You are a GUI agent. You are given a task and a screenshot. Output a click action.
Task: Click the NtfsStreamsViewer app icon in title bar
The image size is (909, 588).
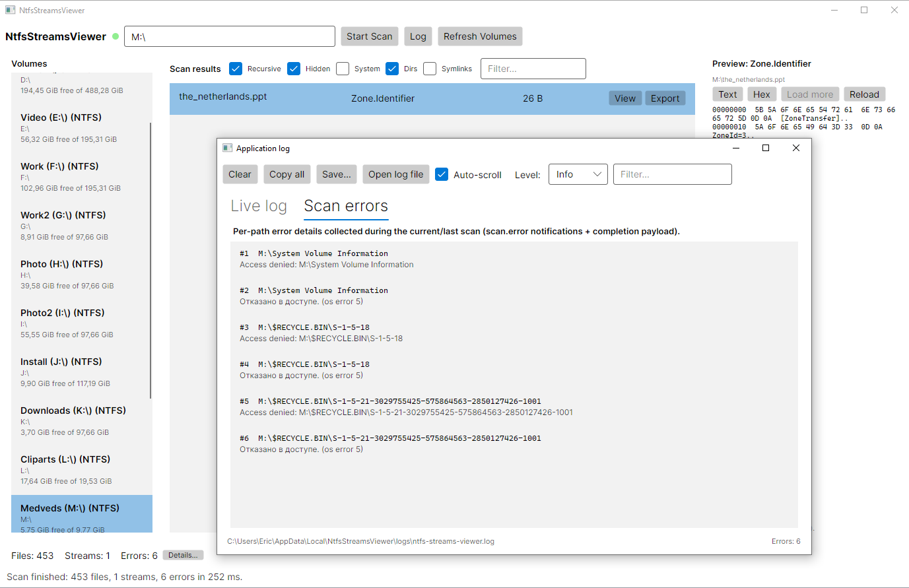[11, 10]
